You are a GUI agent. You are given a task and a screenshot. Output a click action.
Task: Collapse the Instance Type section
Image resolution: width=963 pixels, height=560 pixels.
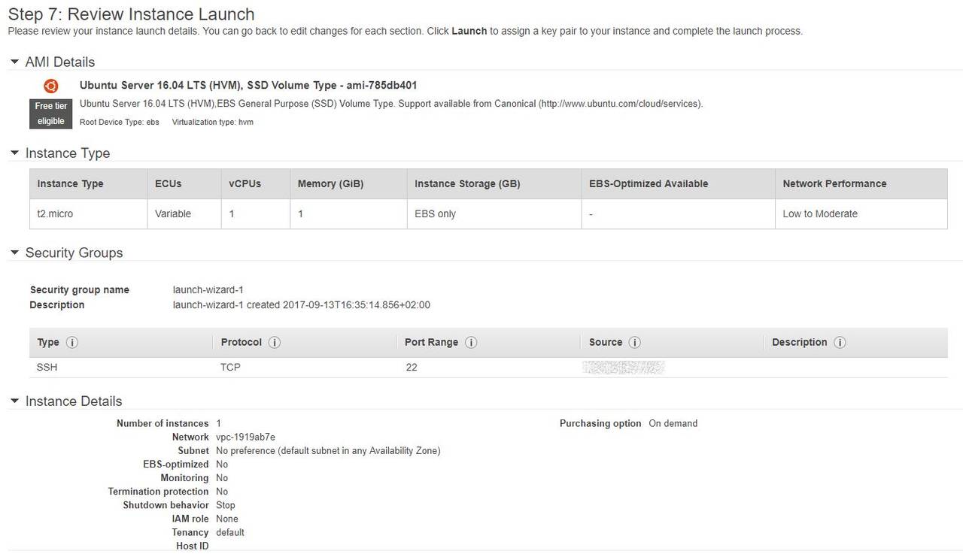tap(14, 153)
